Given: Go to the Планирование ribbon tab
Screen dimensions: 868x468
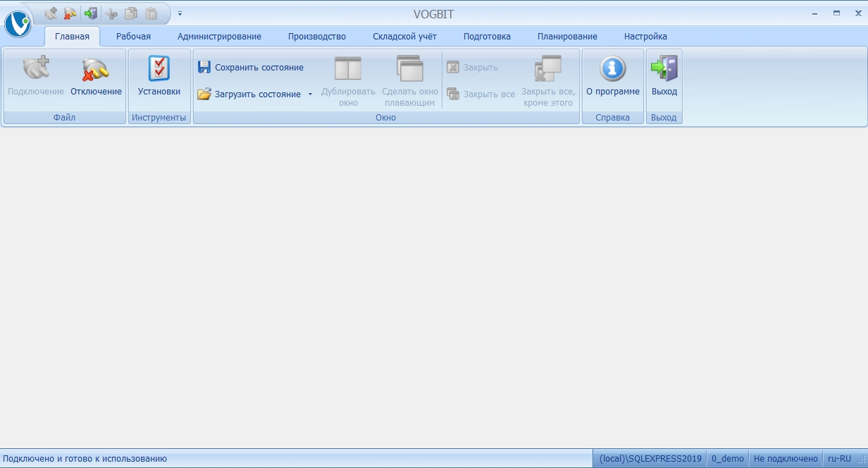Looking at the screenshot, I should (567, 37).
